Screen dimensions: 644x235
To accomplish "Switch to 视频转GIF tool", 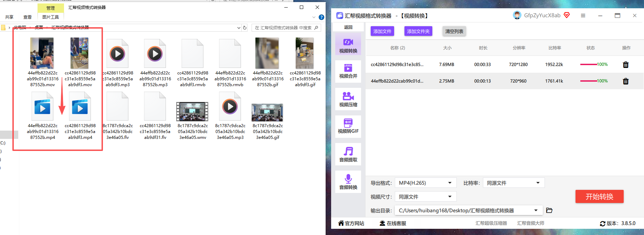I will pos(348,126).
